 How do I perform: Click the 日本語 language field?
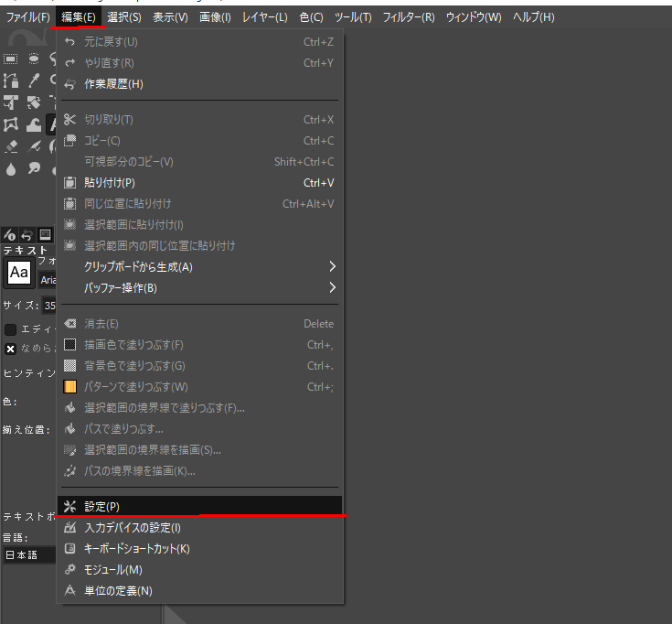[29, 555]
